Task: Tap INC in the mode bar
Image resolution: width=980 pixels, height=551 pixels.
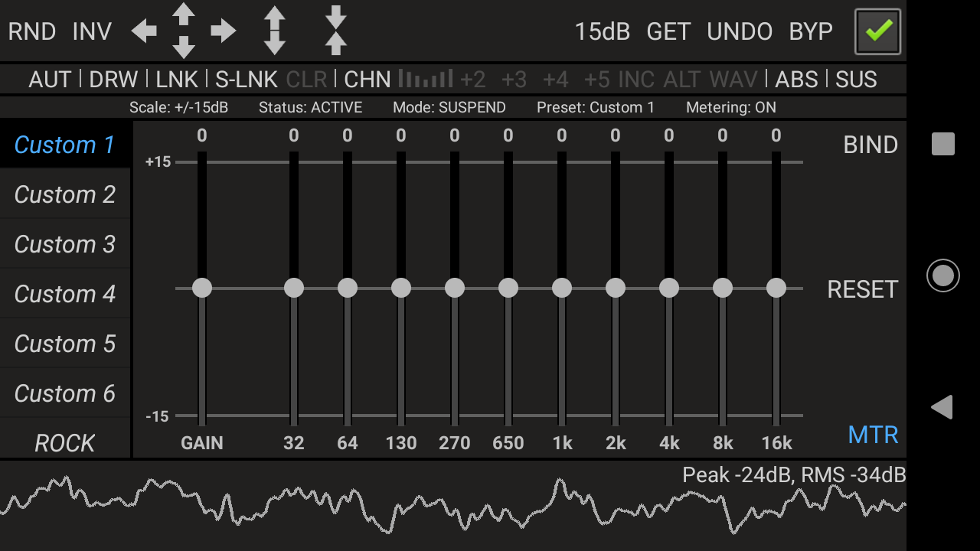Action: tap(636, 79)
